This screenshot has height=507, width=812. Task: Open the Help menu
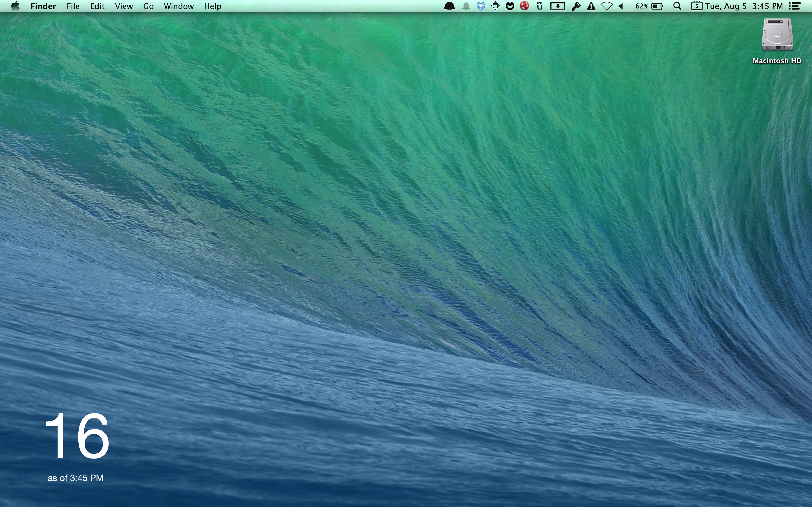coord(212,6)
